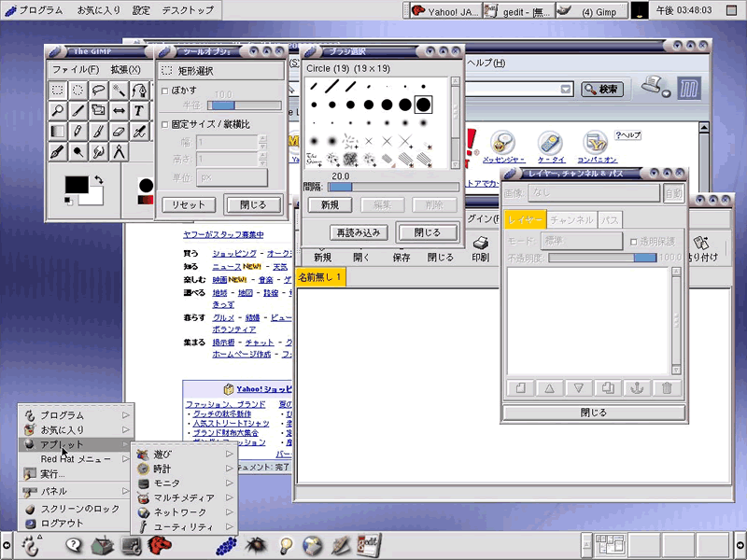
Task: Open the ファイル(F) menu in GIMP
Action: [x=76, y=69]
